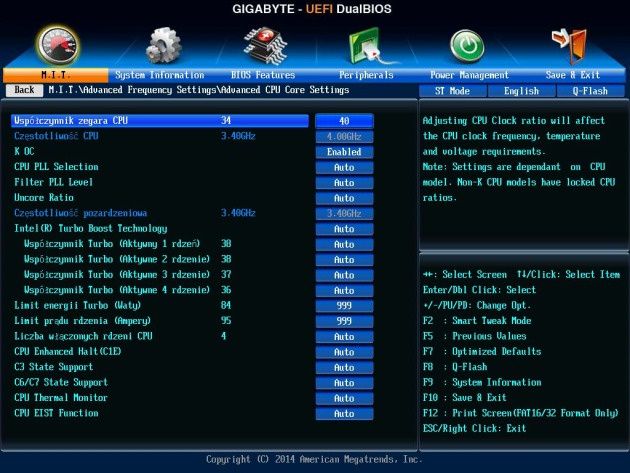Set Turbo ratio for 1 active core
This screenshot has width=630, height=473.
pyautogui.click(x=344, y=244)
